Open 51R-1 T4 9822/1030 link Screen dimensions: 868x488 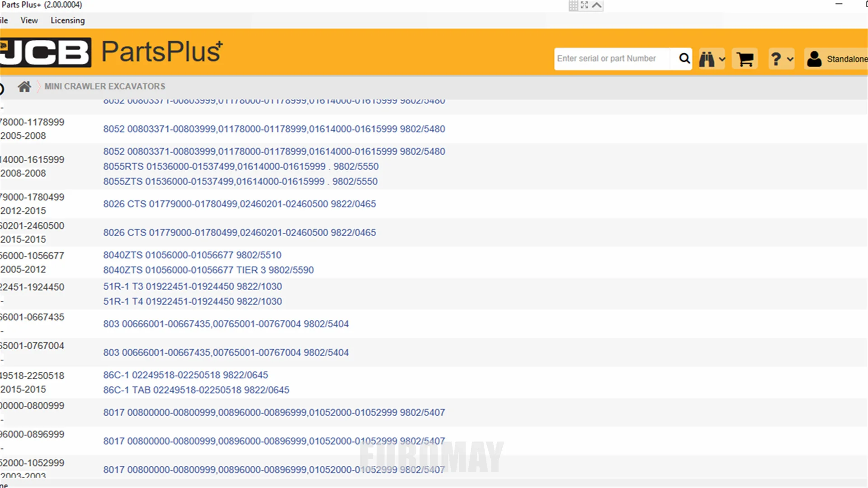click(x=192, y=301)
